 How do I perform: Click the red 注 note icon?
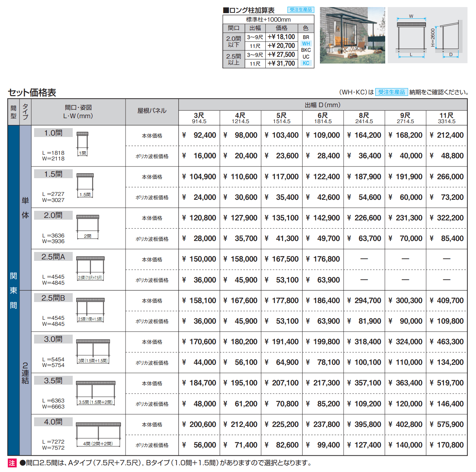point(12,462)
